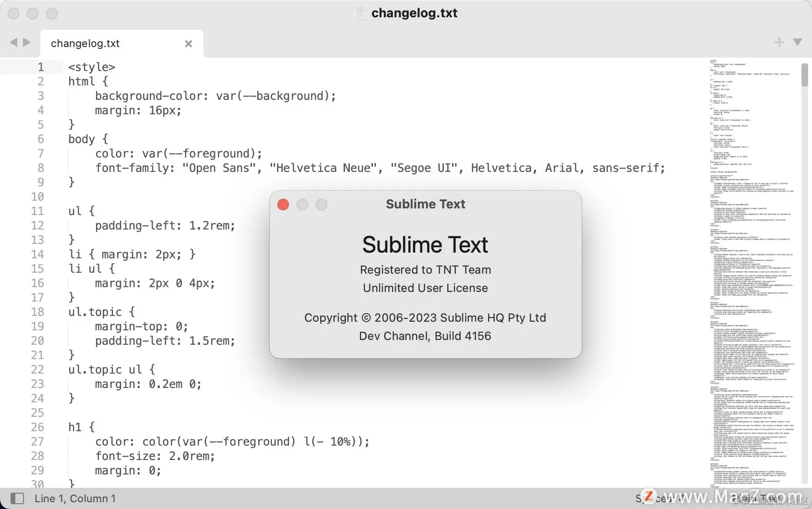The width and height of the screenshot is (812, 509).
Task: Click line number 10 in the gutter
Action: [37, 197]
